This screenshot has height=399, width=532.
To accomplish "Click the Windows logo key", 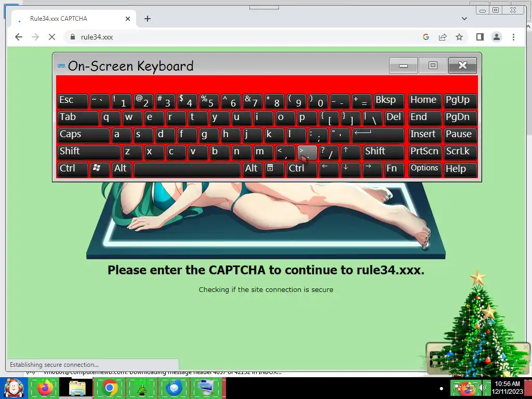I will tap(100, 169).
